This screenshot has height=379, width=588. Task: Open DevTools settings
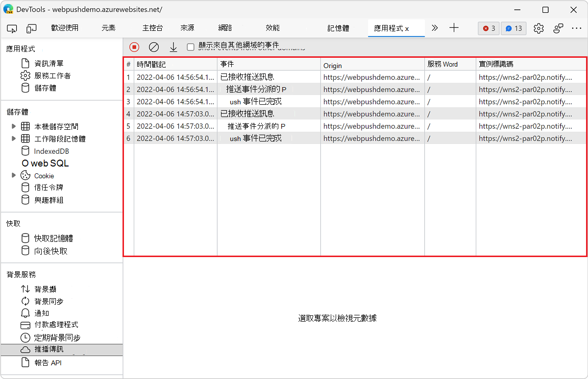[x=539, y=28]
